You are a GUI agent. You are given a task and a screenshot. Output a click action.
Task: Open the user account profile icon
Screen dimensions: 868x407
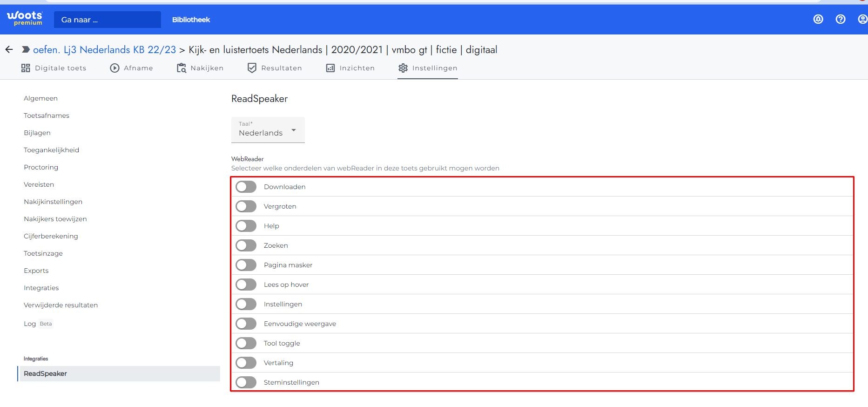(862, 19)
